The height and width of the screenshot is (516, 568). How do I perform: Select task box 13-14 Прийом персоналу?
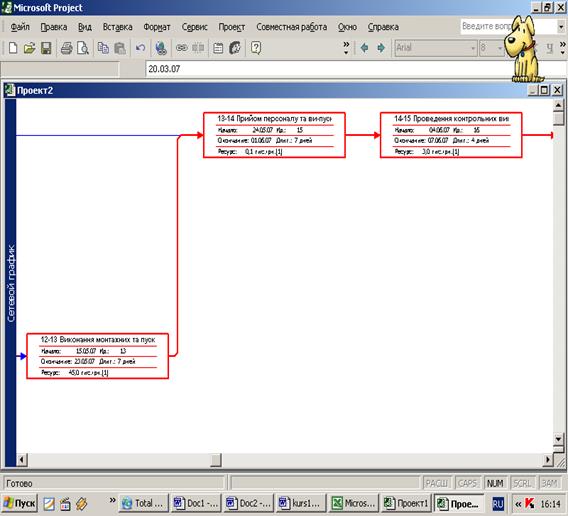click(x=274, y=135)
